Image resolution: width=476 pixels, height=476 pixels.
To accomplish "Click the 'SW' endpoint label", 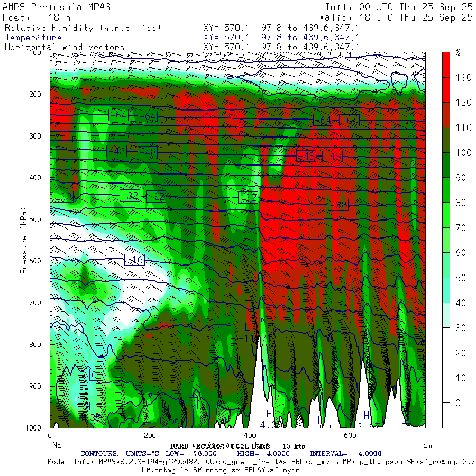I will [428, 445].
